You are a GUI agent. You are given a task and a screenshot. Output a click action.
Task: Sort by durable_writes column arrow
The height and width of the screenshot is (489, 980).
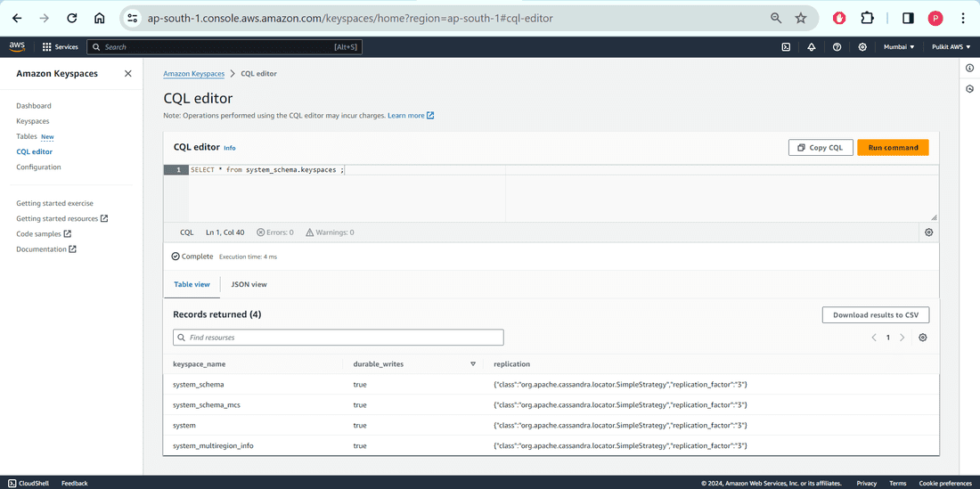click(473, 364)
